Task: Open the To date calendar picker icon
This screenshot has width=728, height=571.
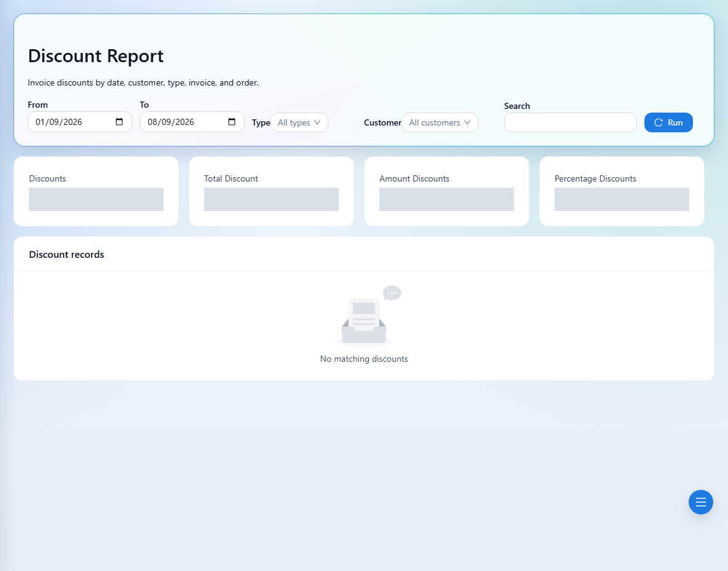Action: point(232,122)
